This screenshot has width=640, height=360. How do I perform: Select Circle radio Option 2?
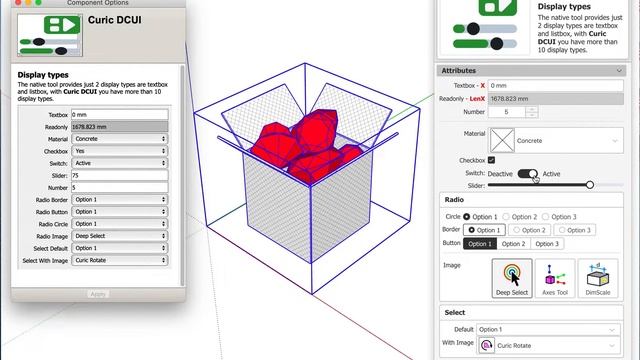pos(506,217)
